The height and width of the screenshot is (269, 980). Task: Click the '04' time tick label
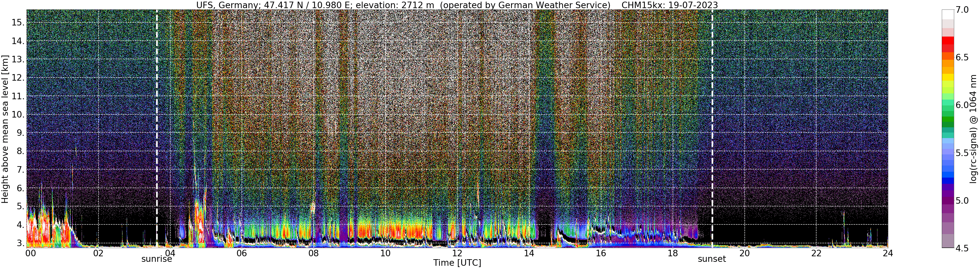170,253
